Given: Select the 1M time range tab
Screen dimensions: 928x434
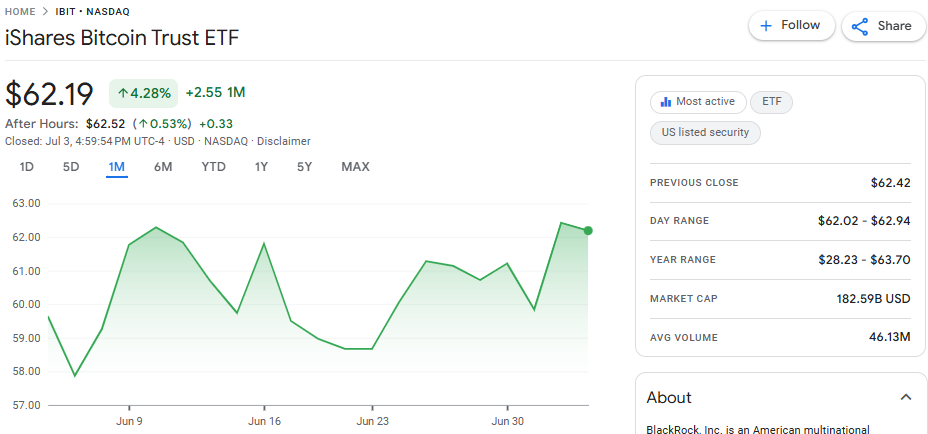Looking at the screenshot, I should (x=117, y=167).
